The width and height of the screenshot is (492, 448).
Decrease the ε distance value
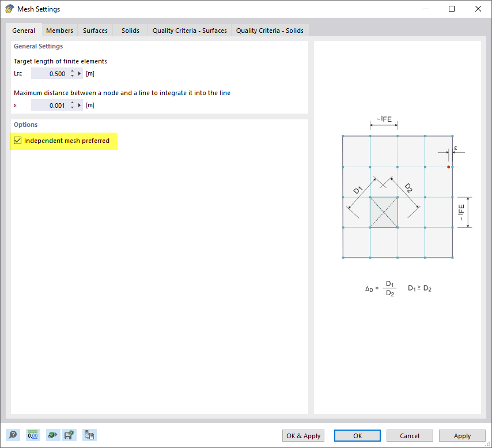(x=72, y=108)
